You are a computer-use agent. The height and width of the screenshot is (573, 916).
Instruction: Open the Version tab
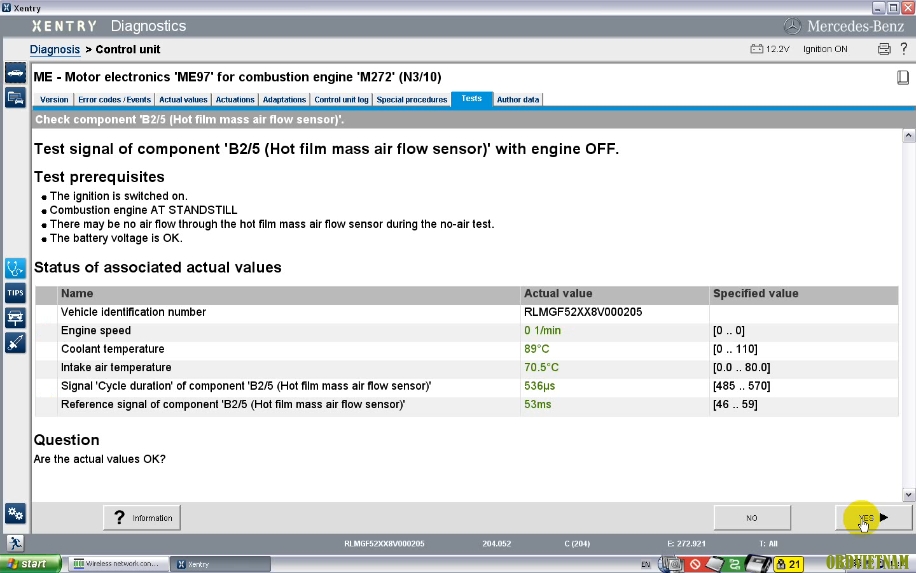tap(54, 100)
